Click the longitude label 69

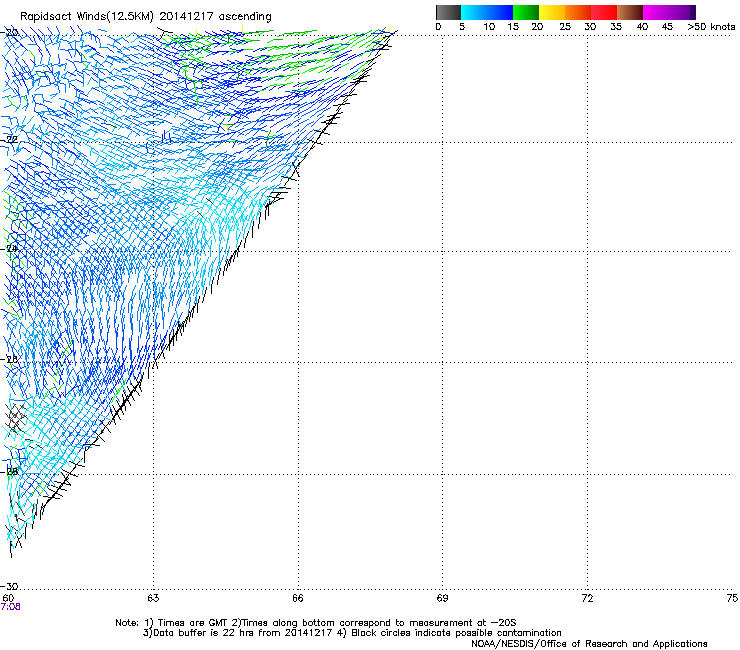442,598
